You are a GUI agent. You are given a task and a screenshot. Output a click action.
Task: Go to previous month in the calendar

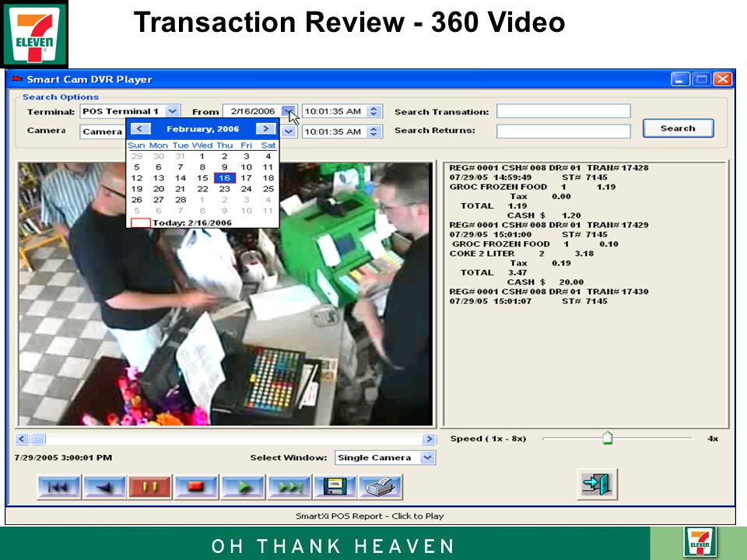click(x=140, y=128)
